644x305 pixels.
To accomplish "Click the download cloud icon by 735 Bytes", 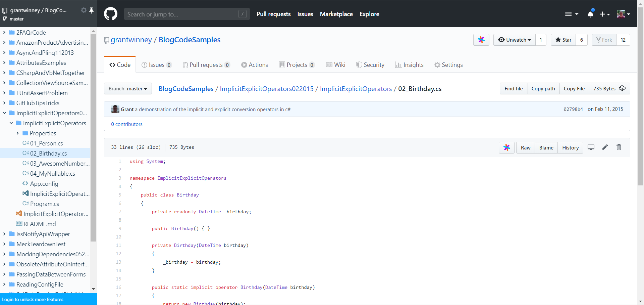I will (x=622, y=88).
